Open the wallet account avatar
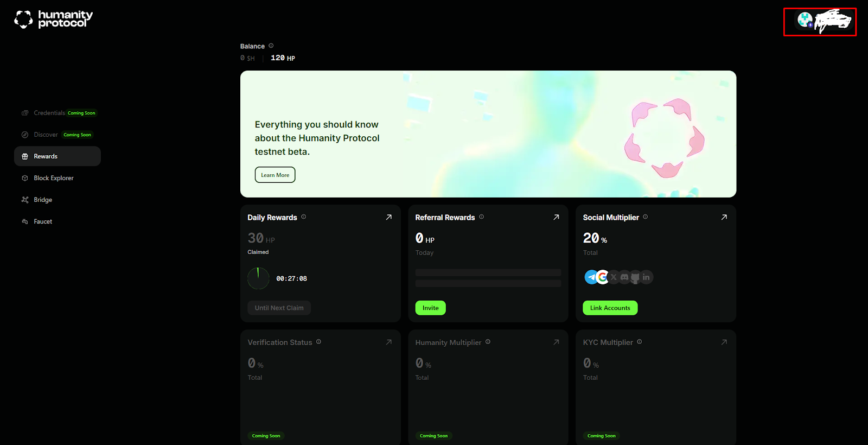This screenshot has height=445, width=868. [x=805, y=20]
